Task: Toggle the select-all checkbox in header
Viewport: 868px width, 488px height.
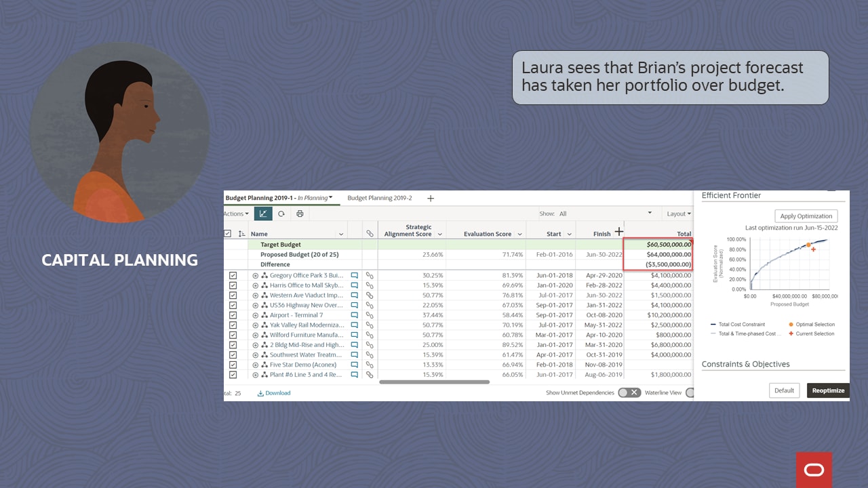Action: 227,234
